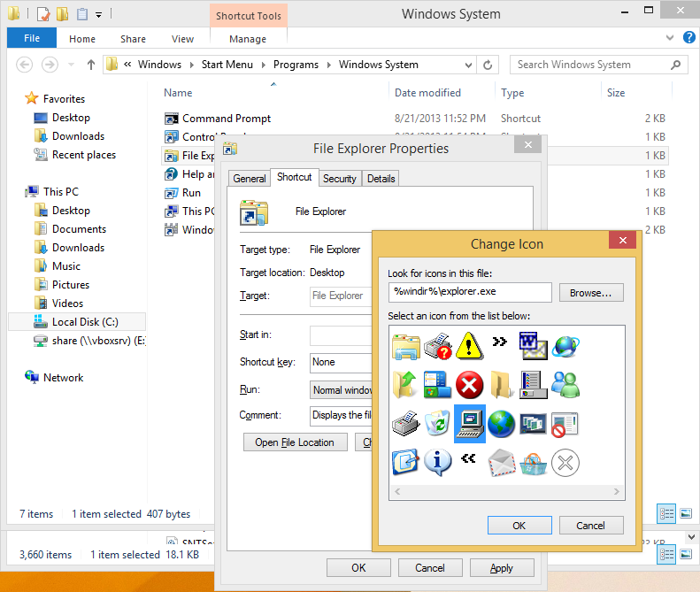Click Apply in File Explorer Properties
Viewport: 700px width, 592px height.
coord(502,568)
